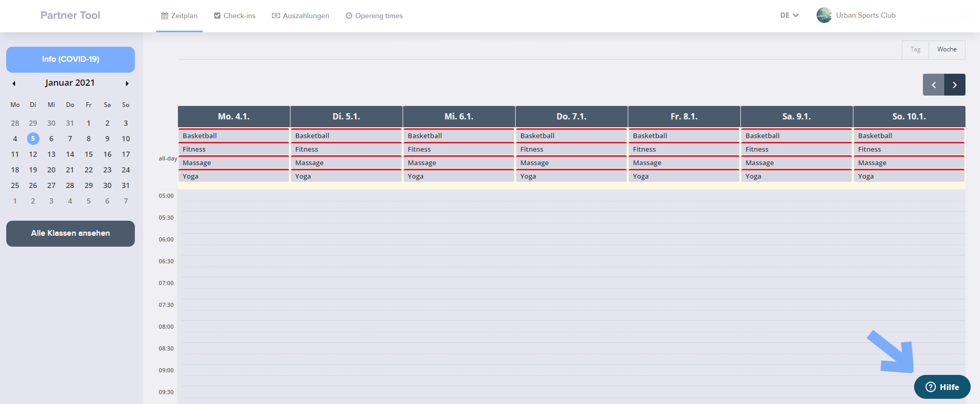Open Yoga event on Sa. 9.1.
The width and height of the screenshot is (980, 404).
click(796, 176)
